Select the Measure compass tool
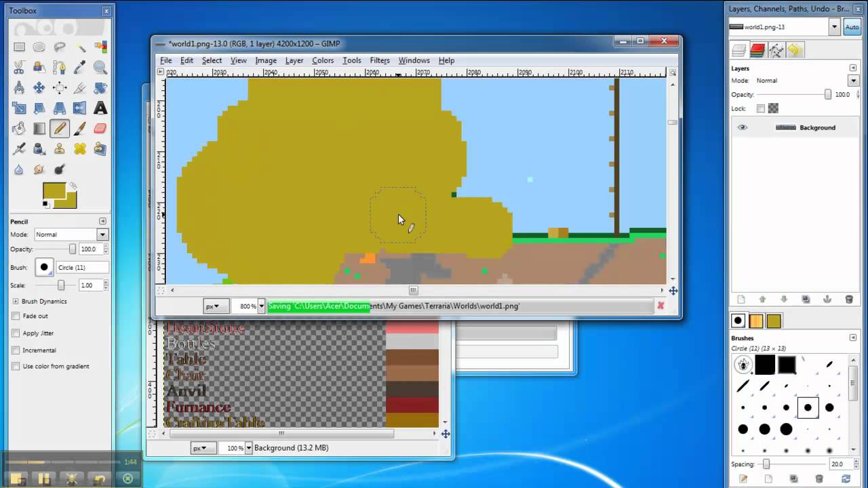The height and width of the screenshot is (488, 868). click(19, 87)
